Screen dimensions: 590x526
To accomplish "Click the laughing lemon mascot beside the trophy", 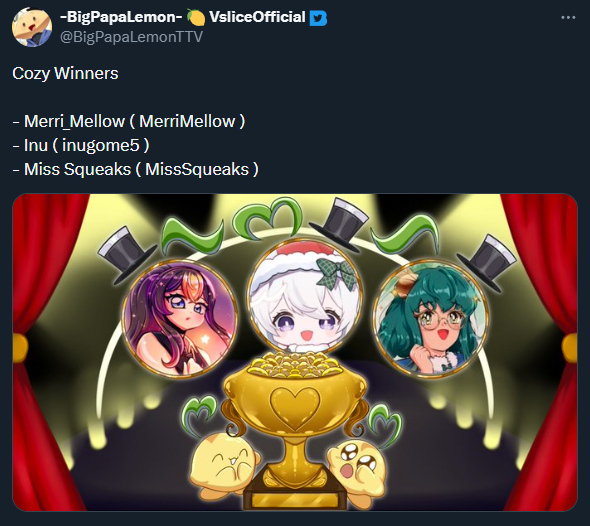I will pos(224,464).
